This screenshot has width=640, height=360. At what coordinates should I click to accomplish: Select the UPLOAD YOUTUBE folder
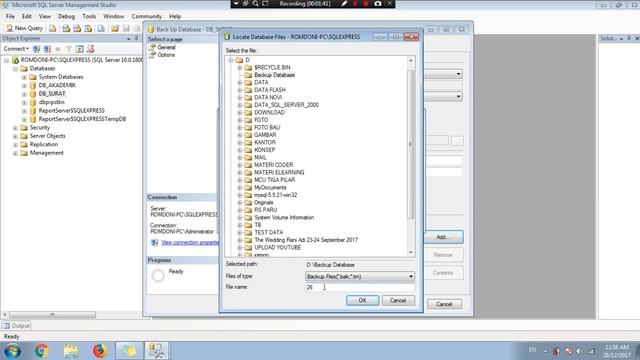278,247
